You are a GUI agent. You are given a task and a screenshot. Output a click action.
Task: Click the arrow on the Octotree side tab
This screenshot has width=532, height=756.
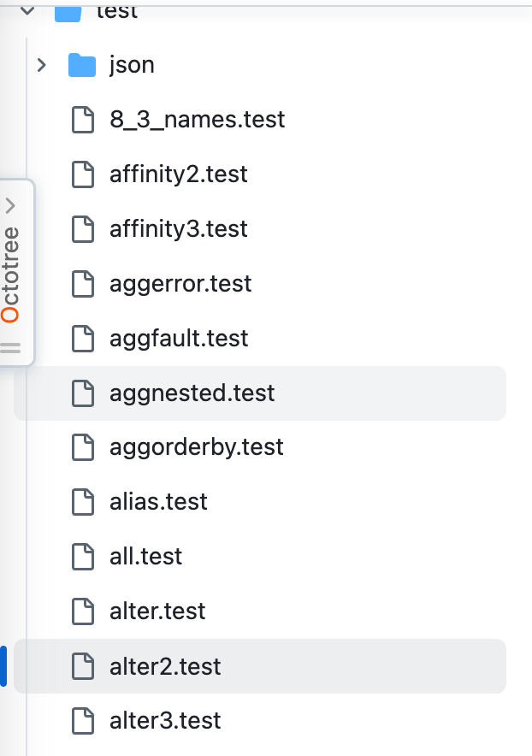click(13, 205)
